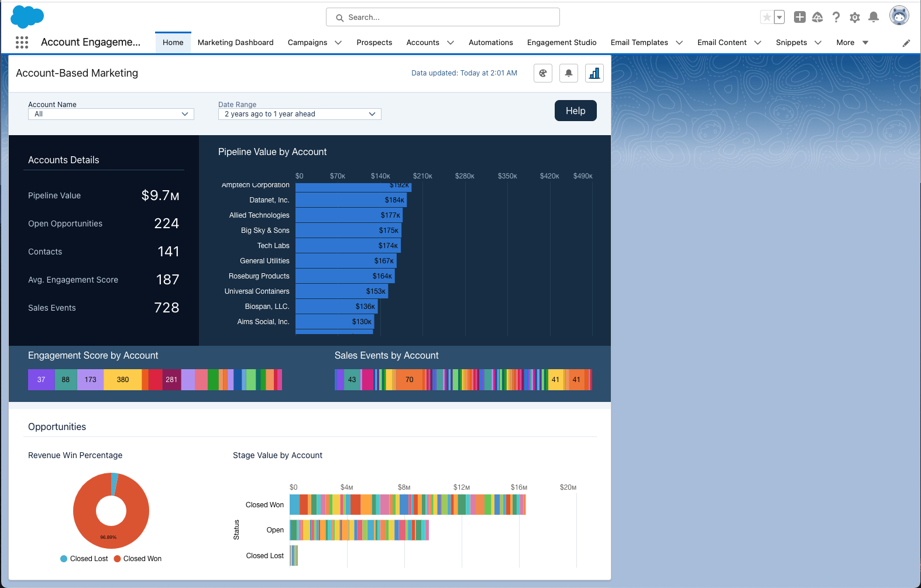
Task: Click into the Search field
Action: [443, 18]
